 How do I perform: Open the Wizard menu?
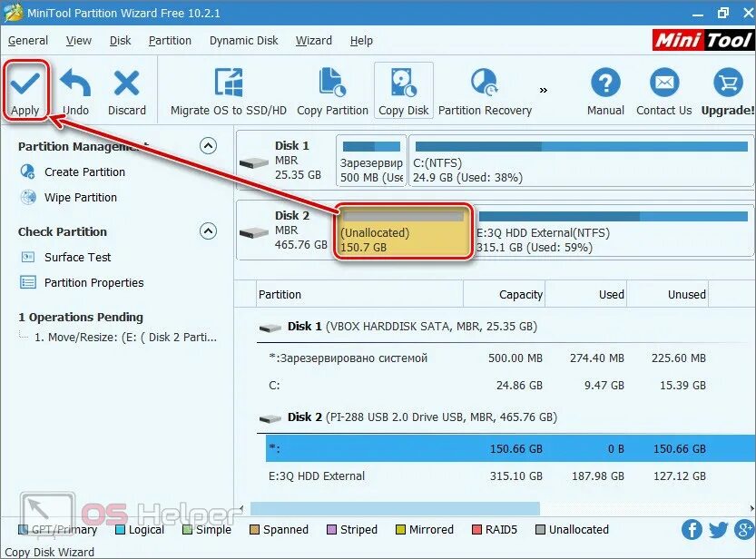pyautogui.click(x=313, y=41)
